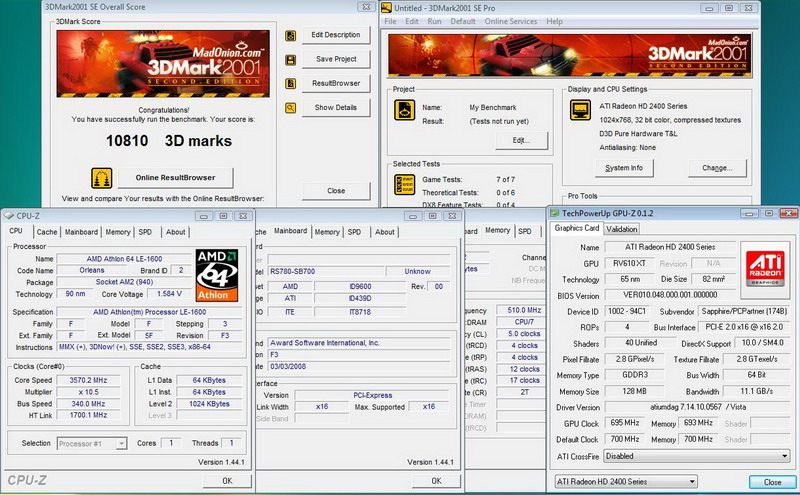
Task: Click Close in the 3DMark score window
Action: tap(336, 191)
